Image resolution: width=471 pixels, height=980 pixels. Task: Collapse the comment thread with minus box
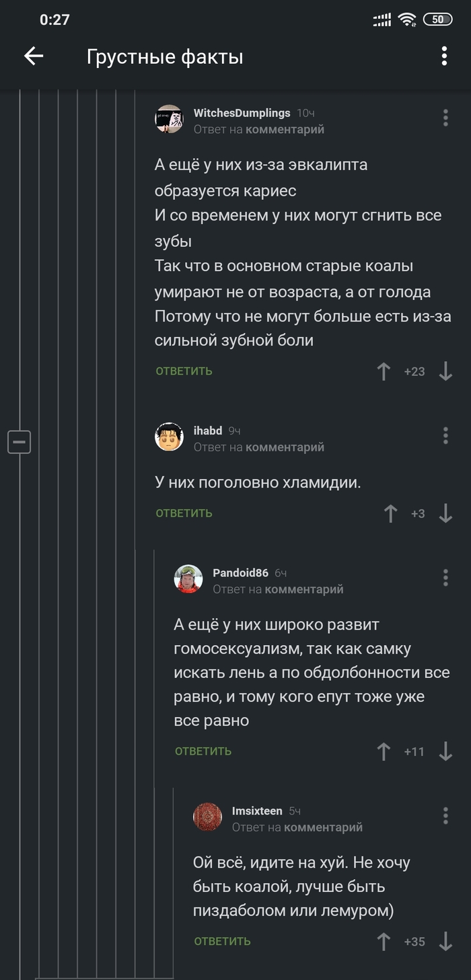19,442
